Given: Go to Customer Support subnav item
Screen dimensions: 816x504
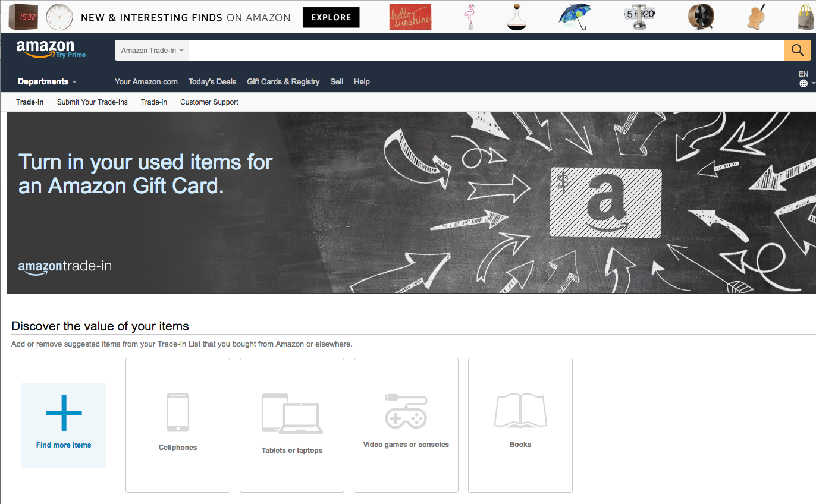Looking at the screenshot, I should tap(209, 102).
